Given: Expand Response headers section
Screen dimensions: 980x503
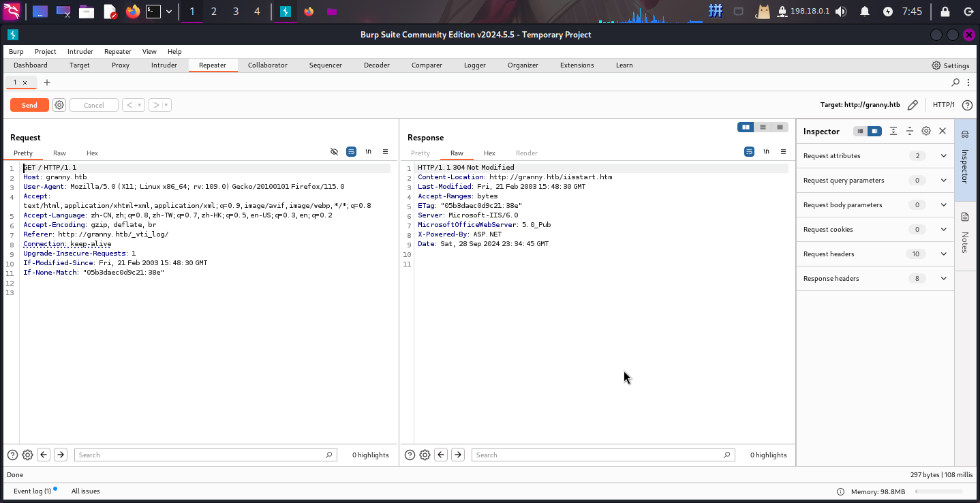Looking at the screenshot, I should (875, 279).
